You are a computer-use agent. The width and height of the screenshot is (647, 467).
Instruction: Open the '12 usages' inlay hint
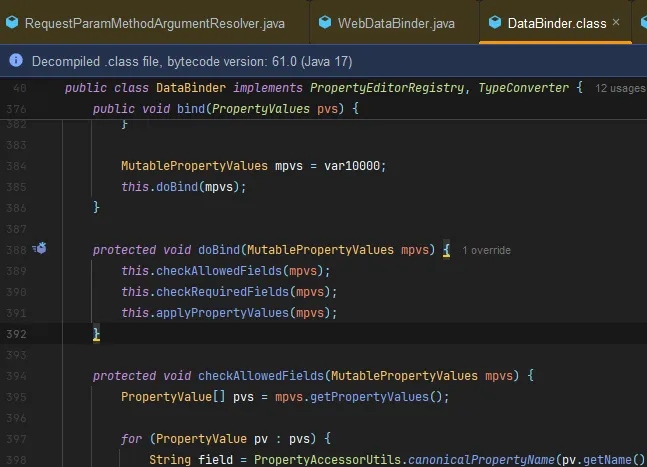tap(620, 88)
